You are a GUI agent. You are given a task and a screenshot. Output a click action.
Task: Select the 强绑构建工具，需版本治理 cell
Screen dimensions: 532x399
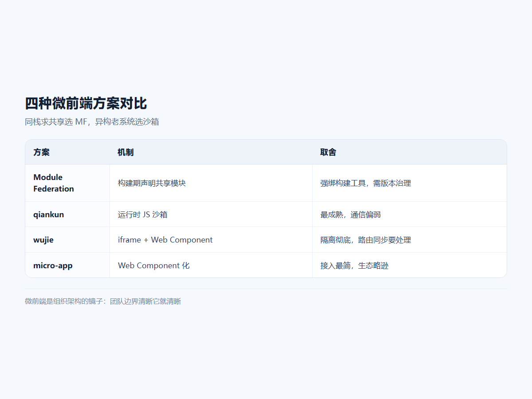[410, 183]
